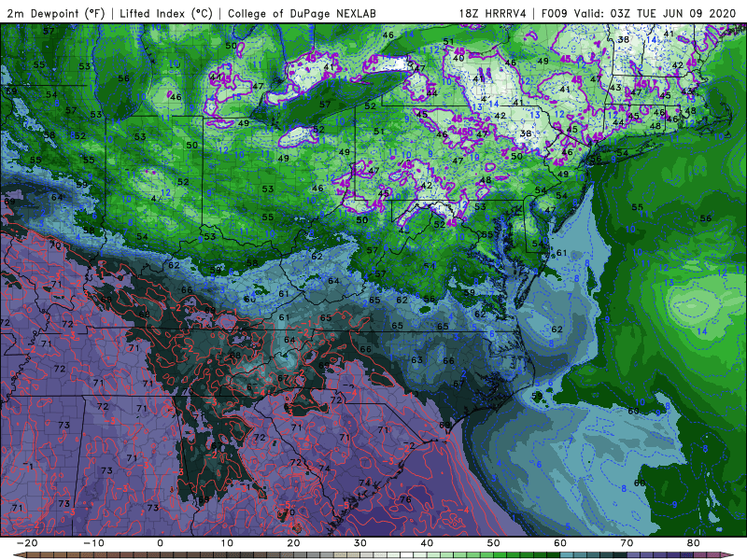Select 'College of DuPage NEXLAB' header text
The height and width of the screenshot is (560, 747).
(302, 13)
